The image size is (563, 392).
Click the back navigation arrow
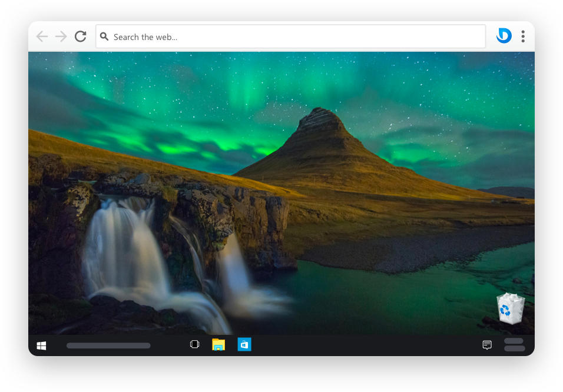[x=42, y=36]
